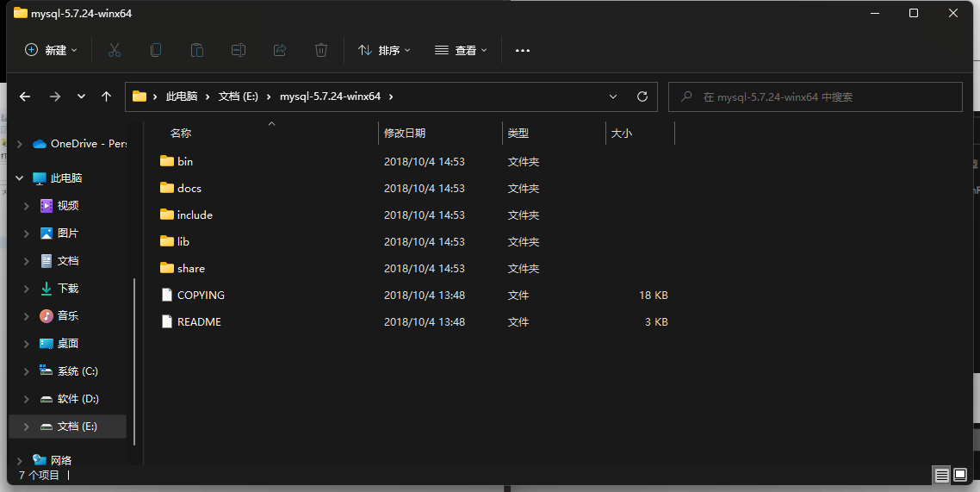980x492 pixels.
Task: Click the Copy icon in toolbar
Action: (x=156, y=50)
